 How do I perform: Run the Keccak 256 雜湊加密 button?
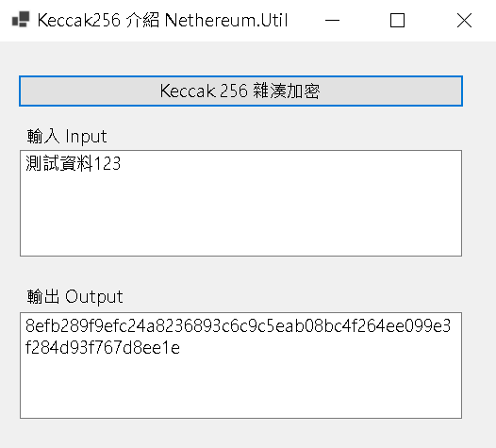click(x=240, y=91)
